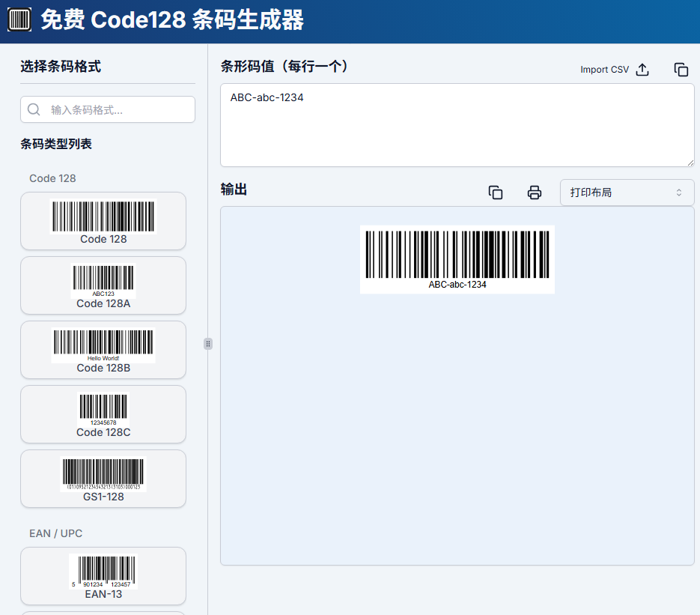Click the 条码类型列表 heading
700x615 pixels.
click(x=56, y=144)
